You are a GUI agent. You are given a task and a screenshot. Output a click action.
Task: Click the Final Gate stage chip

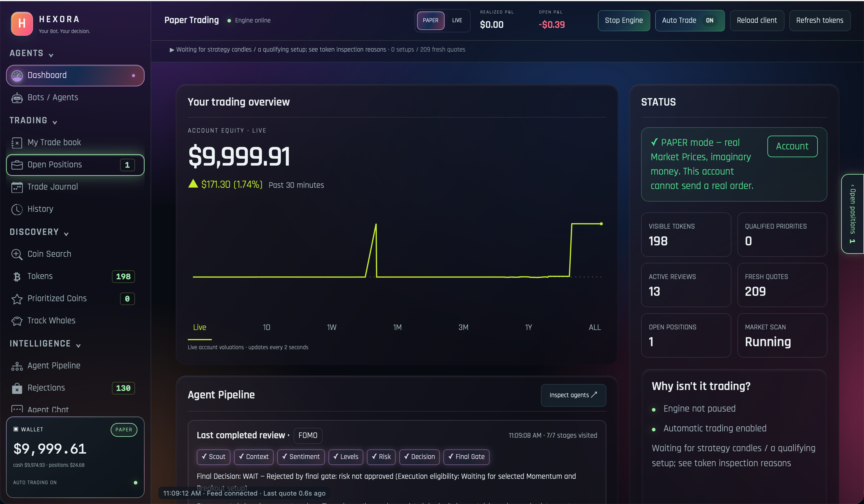tap(466, 457)
